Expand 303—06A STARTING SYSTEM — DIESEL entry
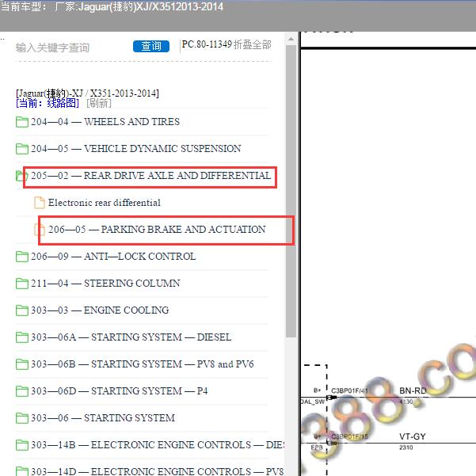This screenshot has height=476, width=476. (131, 337)
